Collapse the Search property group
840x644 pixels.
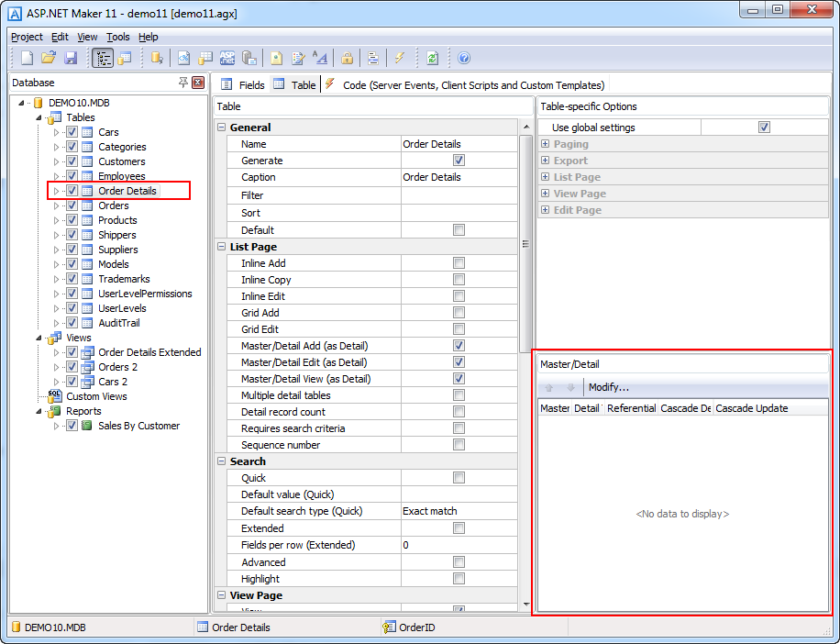tap(221, 461)
